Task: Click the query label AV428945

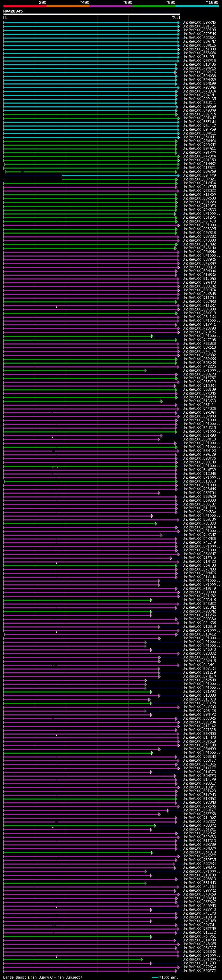Action: pyautogui.click(x=13, y=11)
